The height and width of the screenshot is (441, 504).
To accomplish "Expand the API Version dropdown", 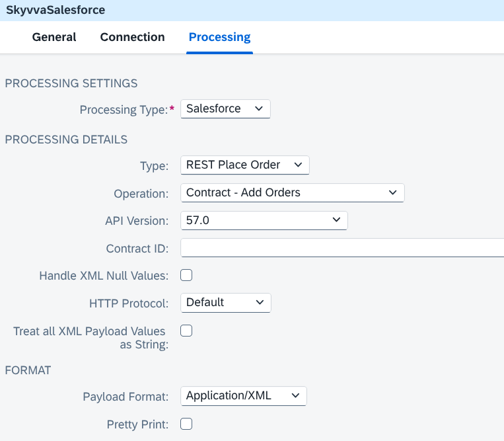I will [x=264, y=220].
